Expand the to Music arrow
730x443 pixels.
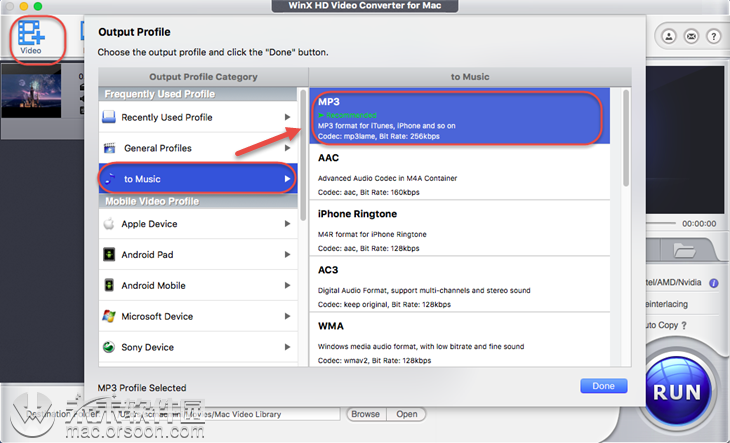[x=288, y=179]
